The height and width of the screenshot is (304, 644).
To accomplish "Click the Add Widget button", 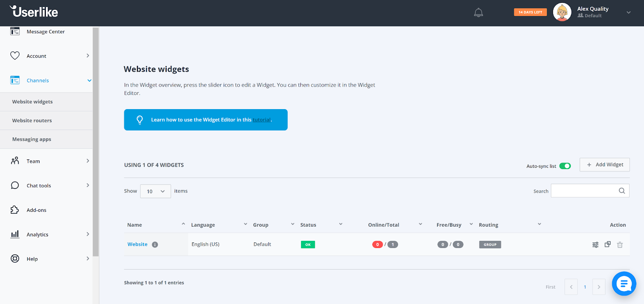I will pyautogui.click(x=605, y=165).
